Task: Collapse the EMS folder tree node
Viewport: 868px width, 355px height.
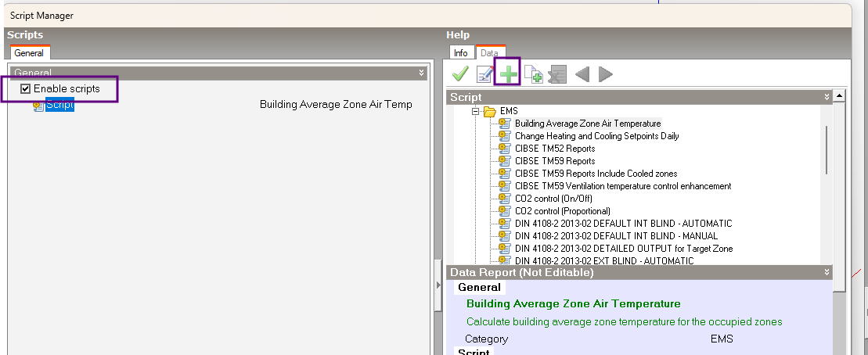Action: click(475, 111)
